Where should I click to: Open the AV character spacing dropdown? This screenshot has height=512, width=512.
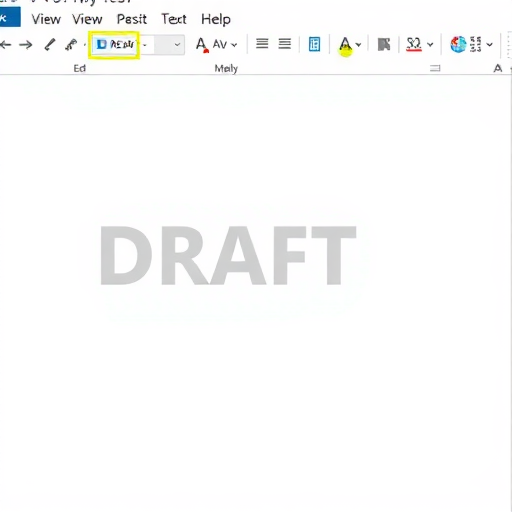point(225,44)
